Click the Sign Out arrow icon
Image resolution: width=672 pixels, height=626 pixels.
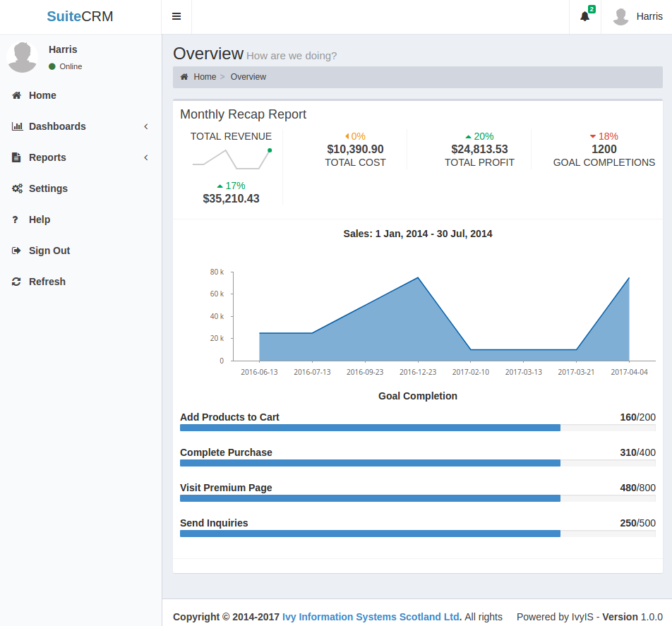click(16, 251)
